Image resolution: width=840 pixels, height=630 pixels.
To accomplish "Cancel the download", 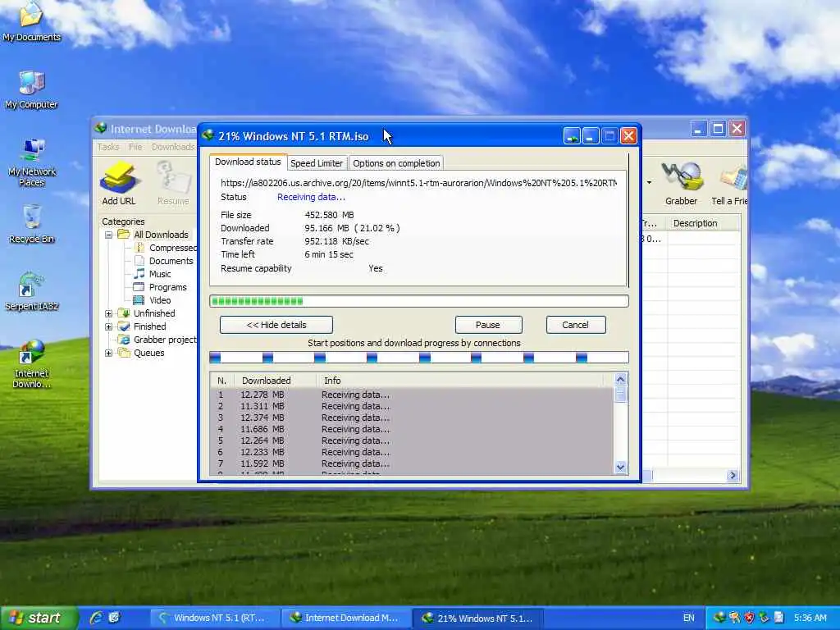I will 576,325.
